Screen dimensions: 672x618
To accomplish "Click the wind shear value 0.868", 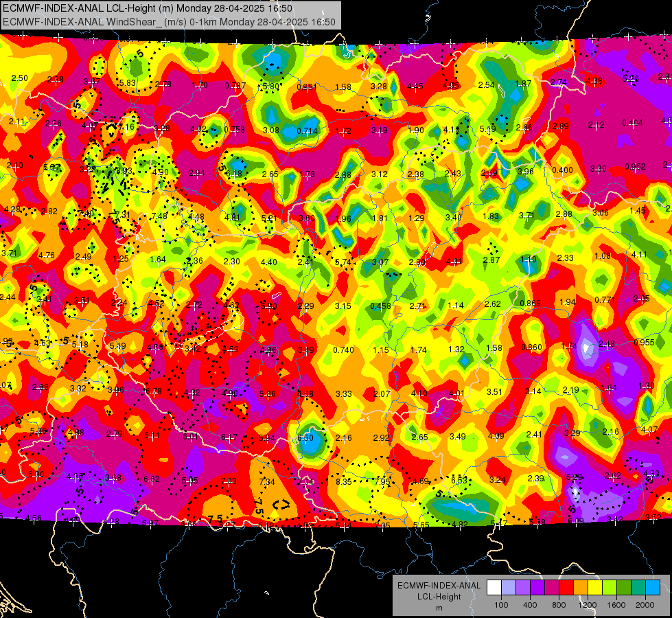I will (530, 304).
